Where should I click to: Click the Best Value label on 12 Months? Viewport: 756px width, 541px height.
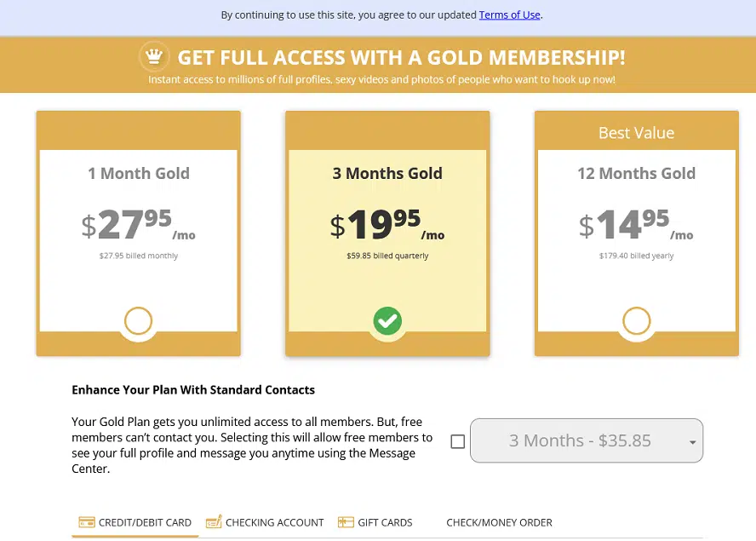coord(636,133)
